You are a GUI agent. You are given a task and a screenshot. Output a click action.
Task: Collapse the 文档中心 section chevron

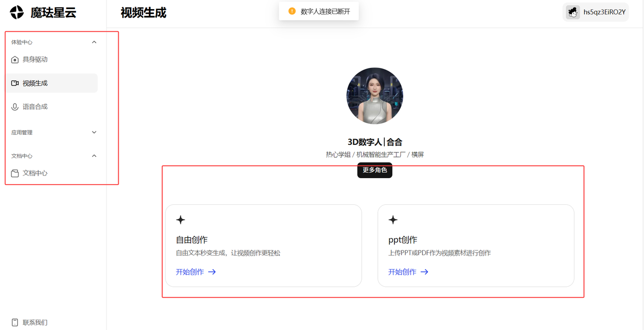tap(94, 156)
